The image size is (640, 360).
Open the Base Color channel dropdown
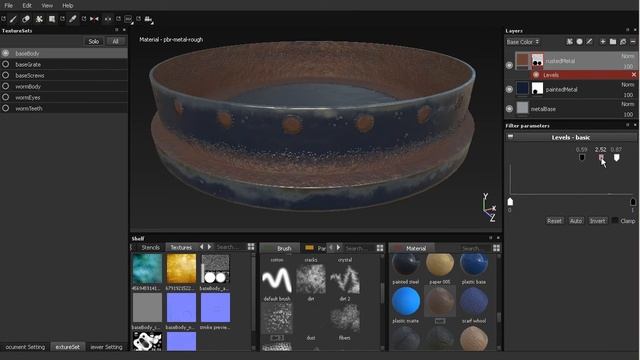pos(523,42)
